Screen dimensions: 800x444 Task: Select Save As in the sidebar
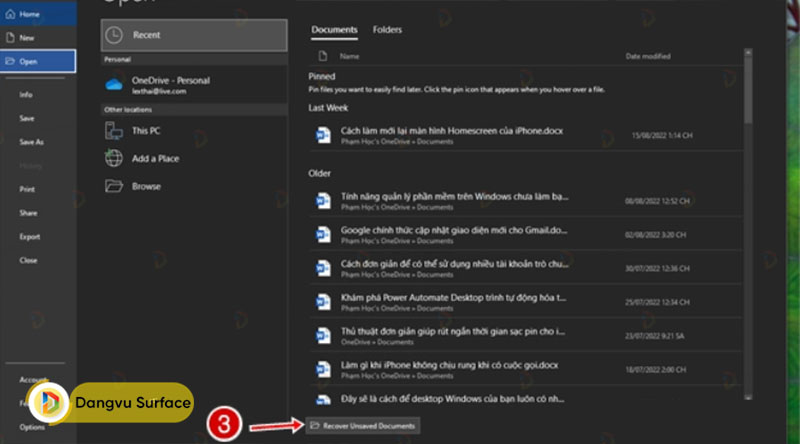click(31, 142)
